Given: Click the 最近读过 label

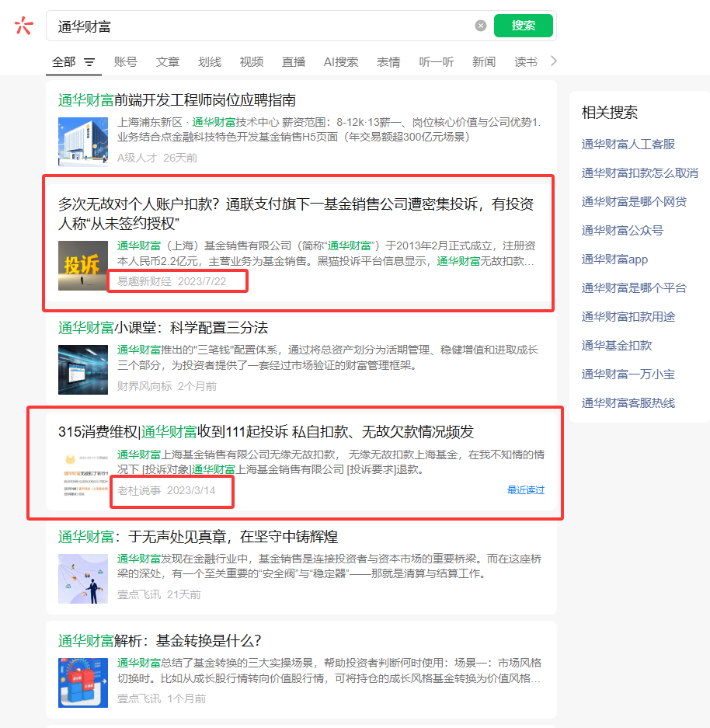Looking at the screenshot, I should 526,490.
